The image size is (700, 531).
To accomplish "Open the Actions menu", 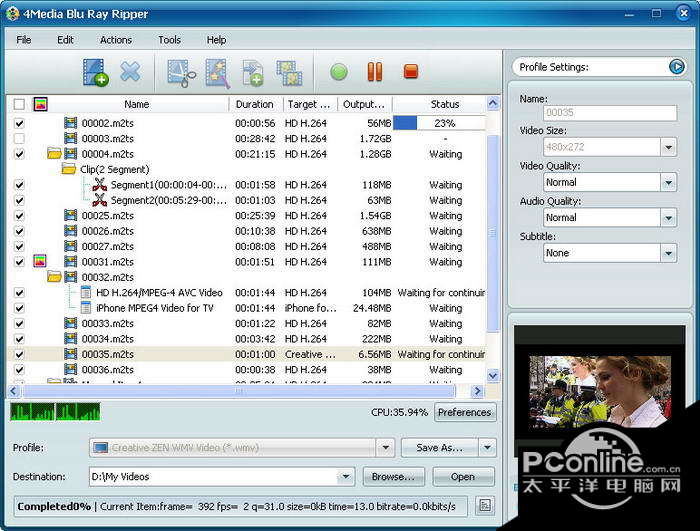I will tap(115, 40).
